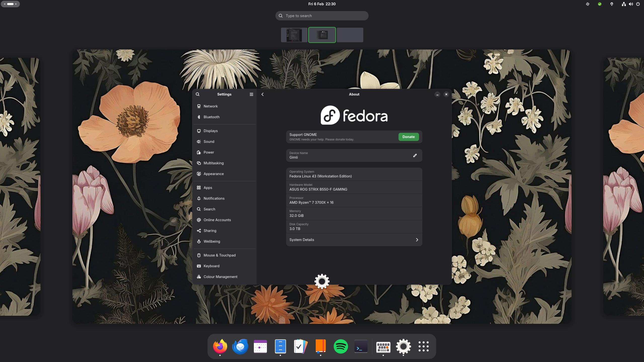Open Online Accounts settings
The width and height of the screenshot is (644, 362).
tap(217, 220)
